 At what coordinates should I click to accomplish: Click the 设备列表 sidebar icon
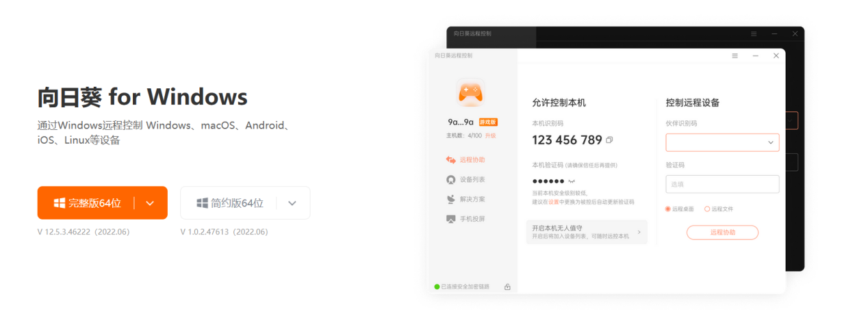tap(450, 180)
